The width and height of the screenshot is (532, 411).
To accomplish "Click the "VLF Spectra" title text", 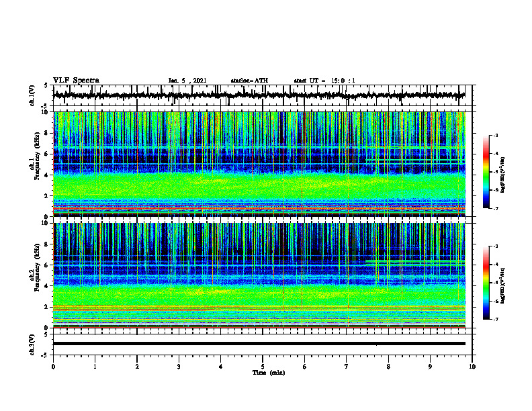I will pos(76,81).
